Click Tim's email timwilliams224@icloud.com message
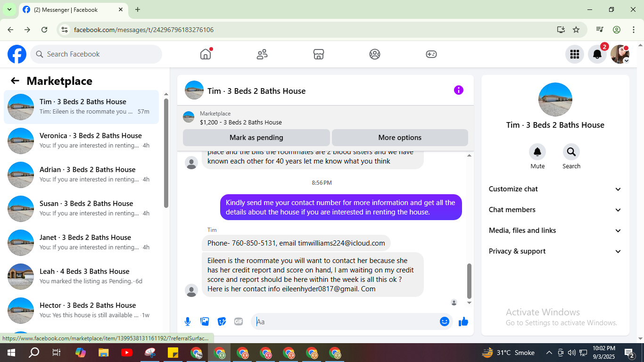The width and height of the screenshot is (644, 362). tap(296, 243)
